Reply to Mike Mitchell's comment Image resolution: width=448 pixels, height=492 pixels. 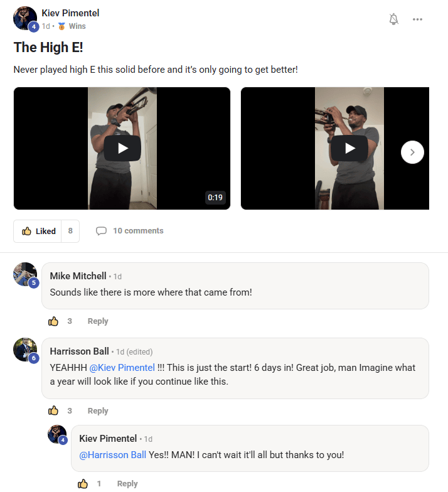(x=98, y=321)
